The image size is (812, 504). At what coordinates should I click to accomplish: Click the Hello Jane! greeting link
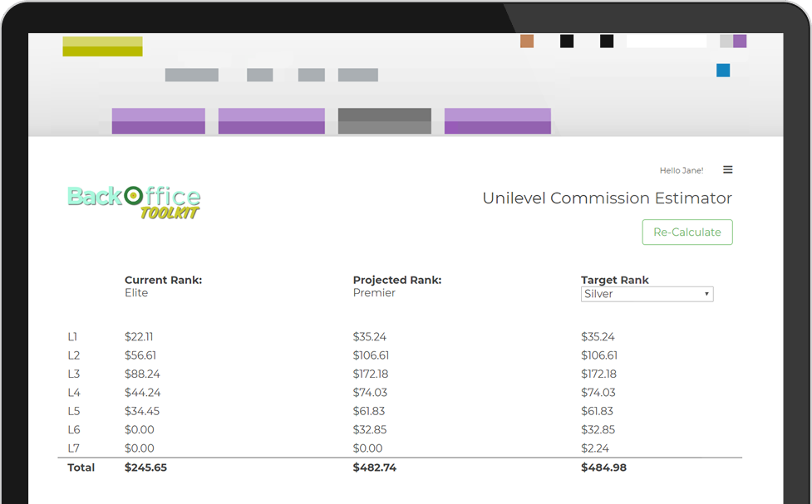pos(681,170)
